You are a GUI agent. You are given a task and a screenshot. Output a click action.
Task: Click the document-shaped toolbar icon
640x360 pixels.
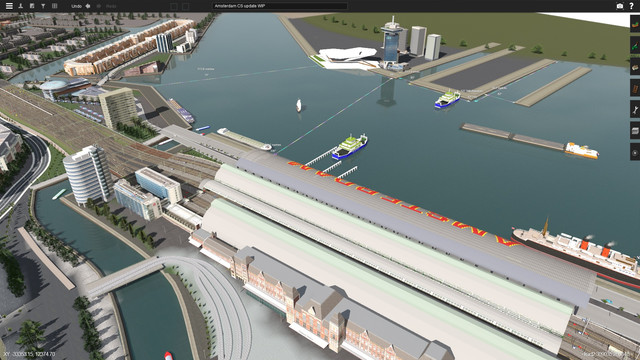pos(32,6)
